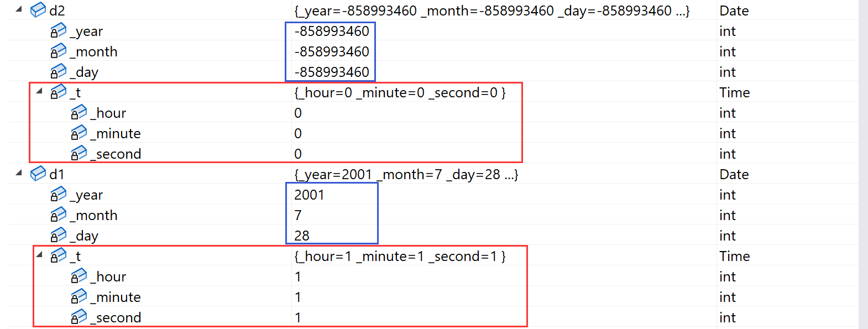Click the _second field icon with value 1
This screenshot has height=329, width=868.
click(x=79, y=317)
